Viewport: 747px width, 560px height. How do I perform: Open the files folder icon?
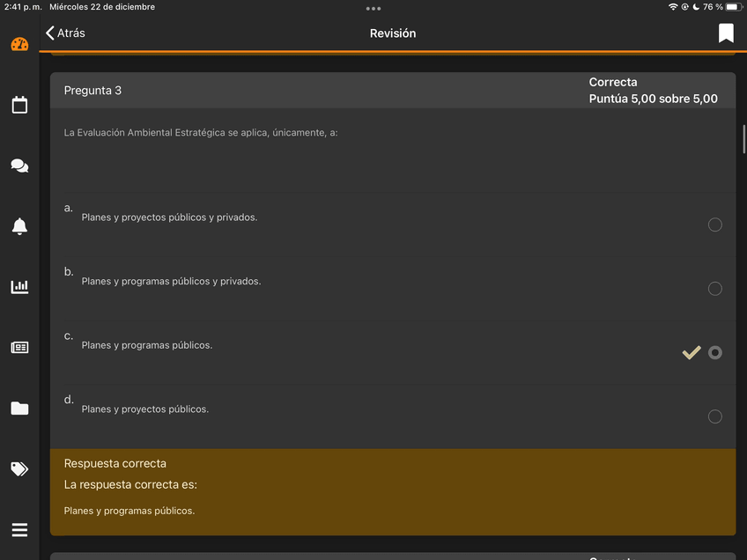point(19,408)
